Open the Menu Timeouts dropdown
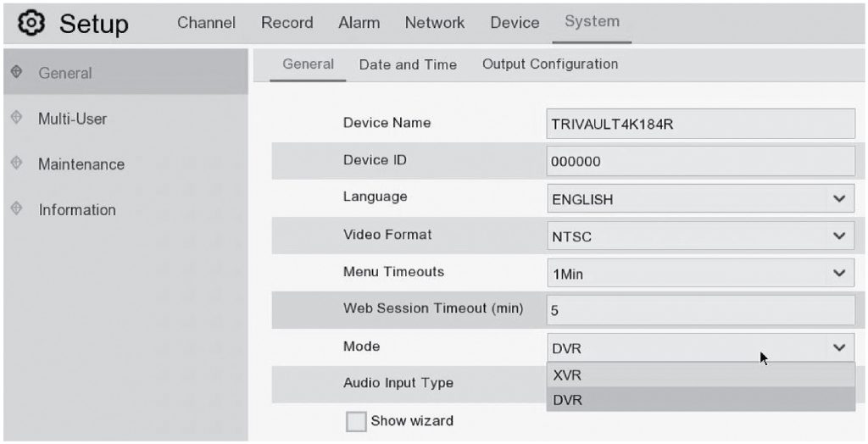 701,274
